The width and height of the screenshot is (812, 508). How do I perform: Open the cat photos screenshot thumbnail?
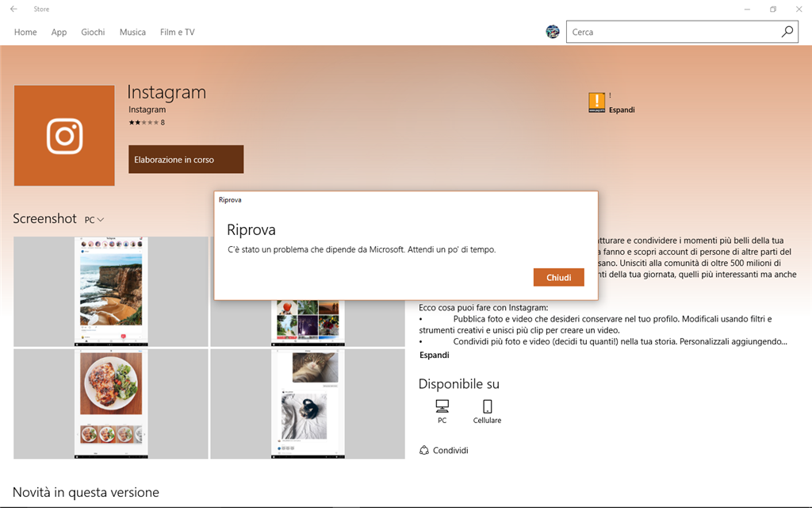tap(308, 404)
